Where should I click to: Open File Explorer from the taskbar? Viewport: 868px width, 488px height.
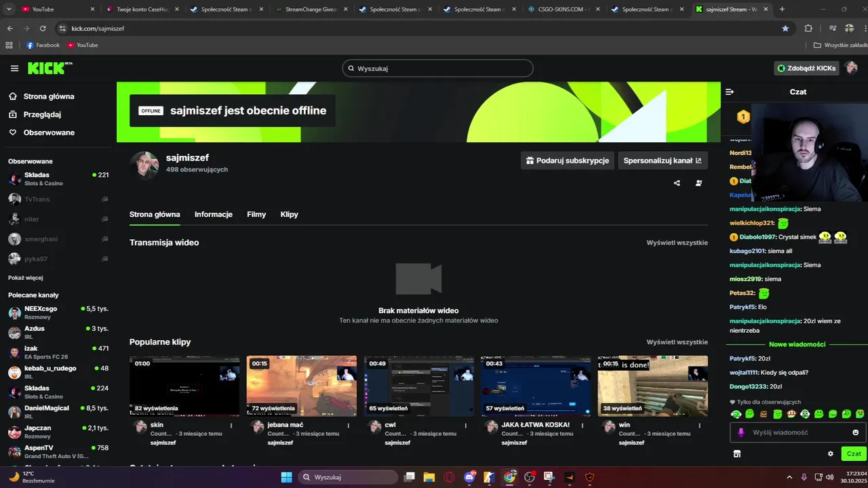coord(429,477)
